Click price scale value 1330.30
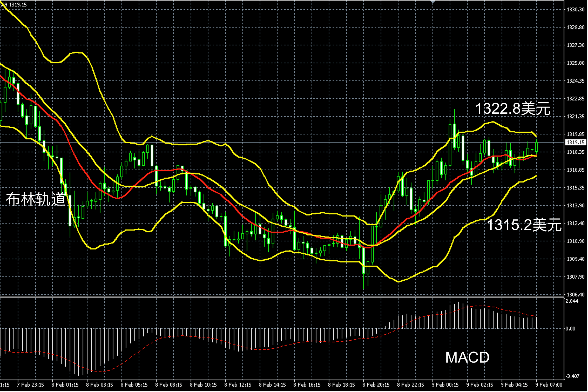The height and width of the screenshot is (392, 588). (x=575, y=9)
